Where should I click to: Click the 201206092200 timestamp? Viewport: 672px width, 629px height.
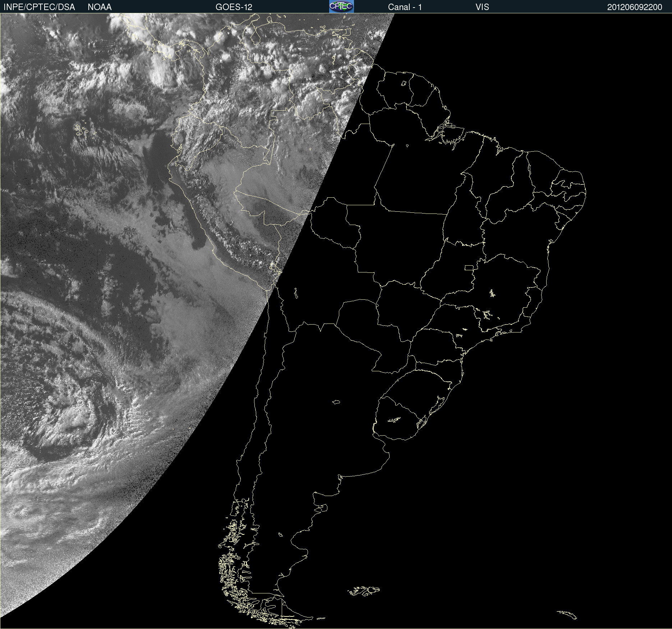[635, 7]
